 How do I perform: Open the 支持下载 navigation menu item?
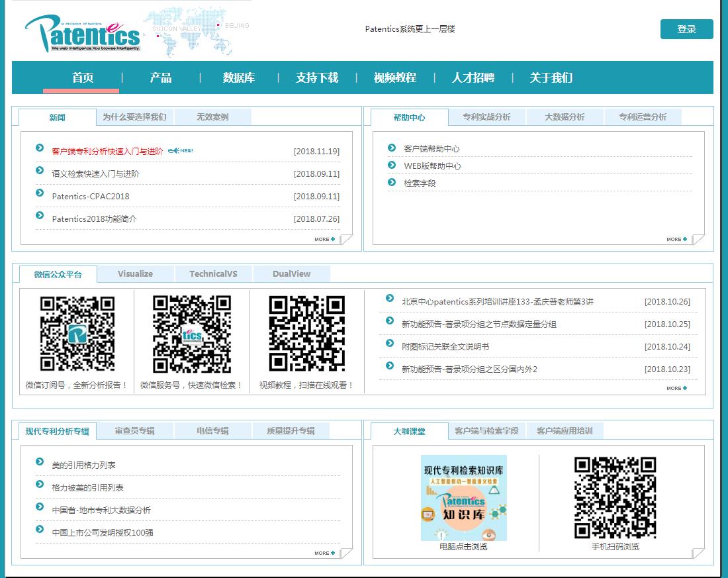tap(316, 77)
